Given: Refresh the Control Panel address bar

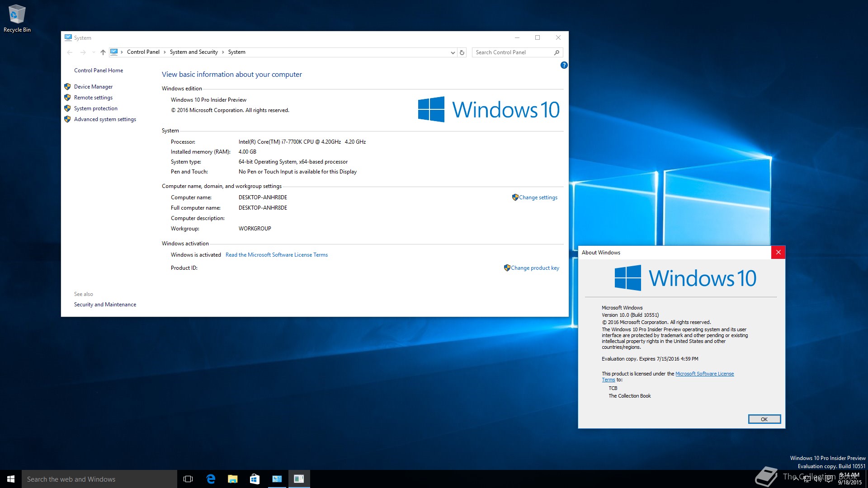Looking at the screenshot, I should click(x=462, y=52).
